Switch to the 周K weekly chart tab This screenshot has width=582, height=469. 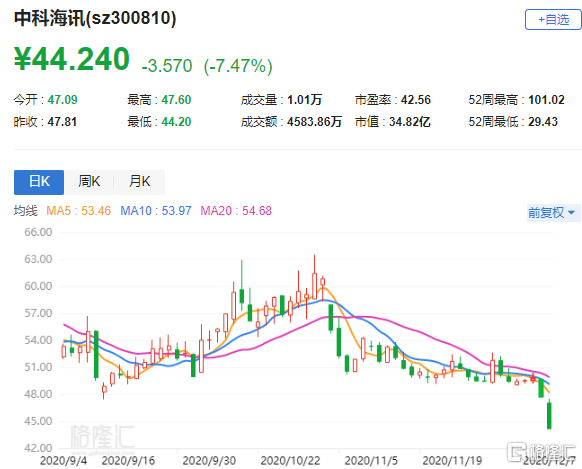click(x=89, y=182)
